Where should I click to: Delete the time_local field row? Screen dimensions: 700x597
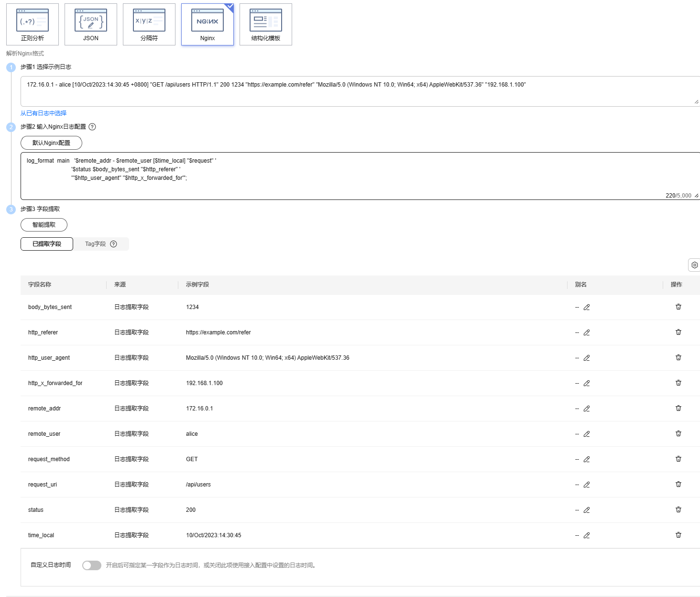pyautogui.click(x=678, y=535)
